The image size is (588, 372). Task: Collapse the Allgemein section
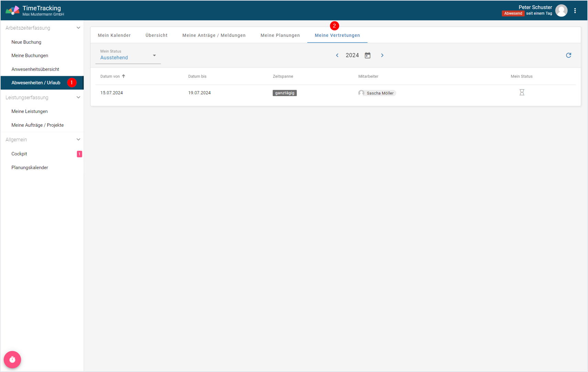78,139
